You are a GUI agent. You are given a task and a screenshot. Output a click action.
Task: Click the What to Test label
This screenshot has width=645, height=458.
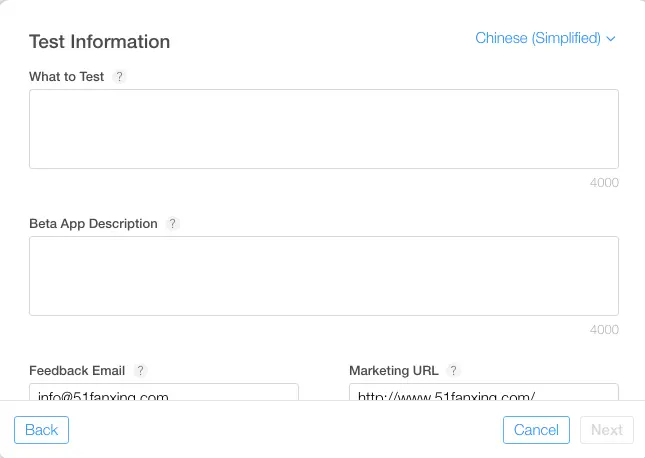pos(66,77)
